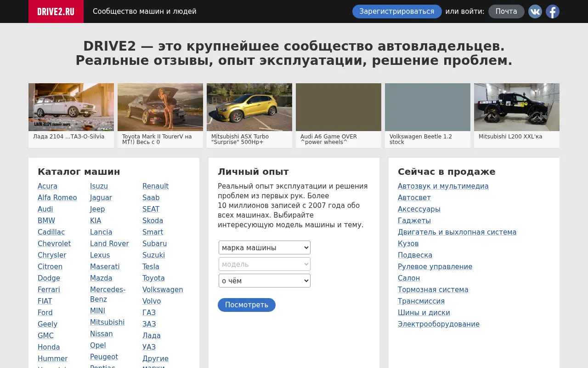
Task: Browse Электрооборудование listings
Action: click(439, 324)
